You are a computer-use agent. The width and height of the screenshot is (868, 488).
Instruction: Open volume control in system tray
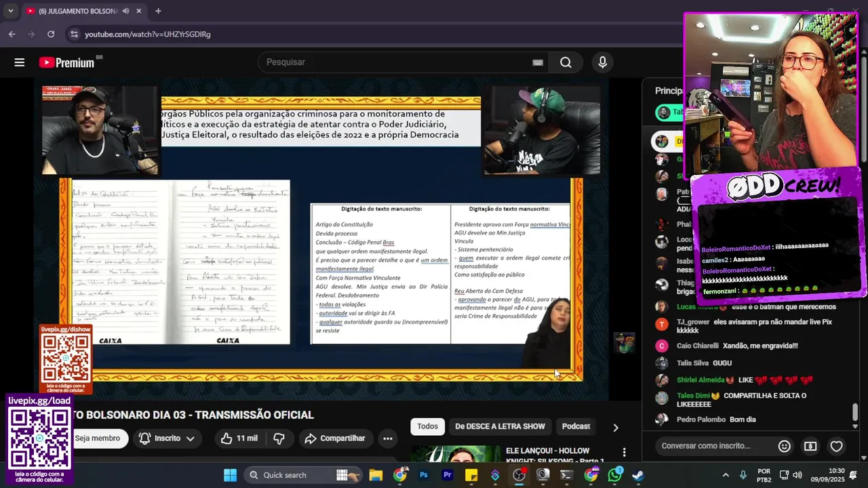(797, 475)
